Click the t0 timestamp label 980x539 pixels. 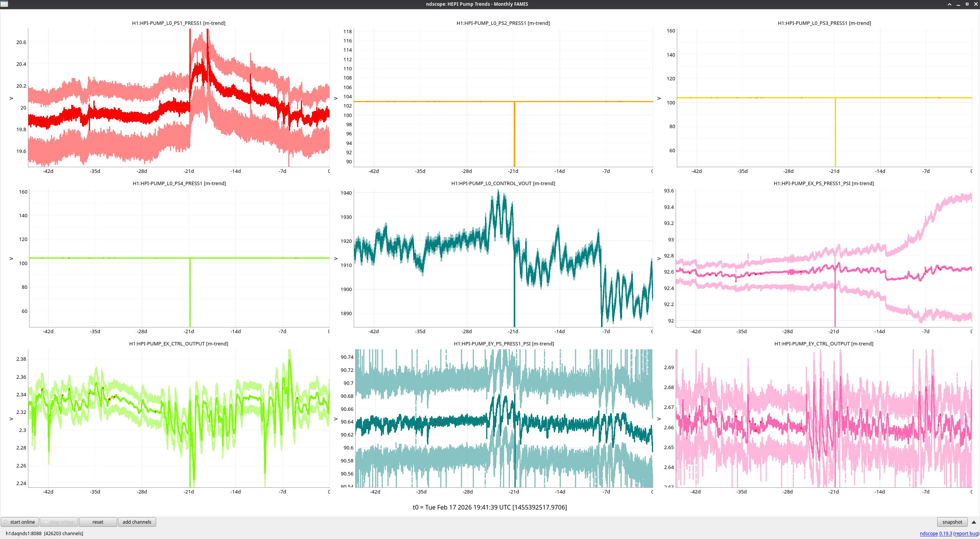pos(490,507)
